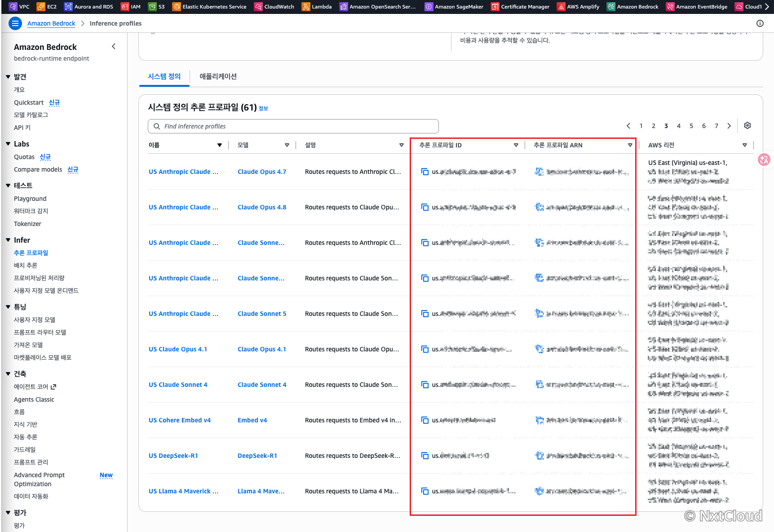This screenshot has width=774, height=532.
Task: Open 프롬프트 관리 in the sidebar
Action: click(31, 462)
